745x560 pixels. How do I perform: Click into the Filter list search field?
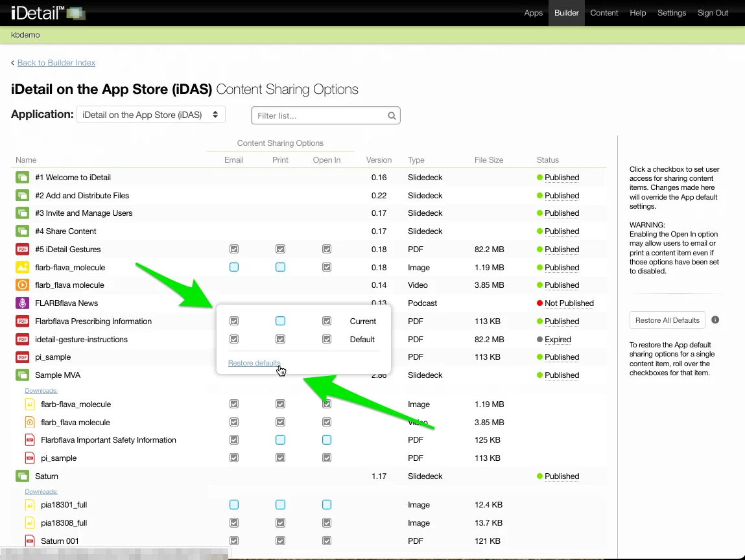tap(318, 116)
